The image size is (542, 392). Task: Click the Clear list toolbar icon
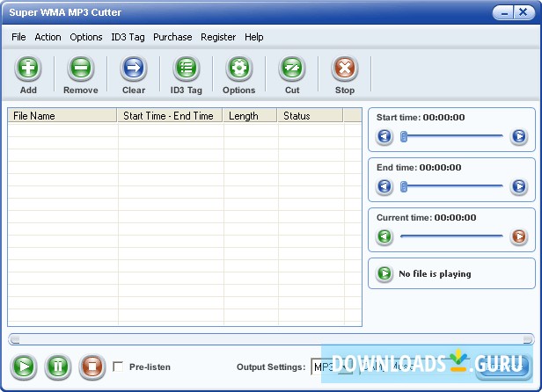coord(134,68)
